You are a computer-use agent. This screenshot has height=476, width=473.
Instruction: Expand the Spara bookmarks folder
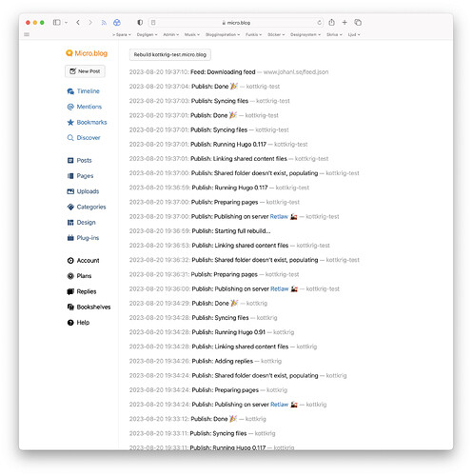[122, 34]
